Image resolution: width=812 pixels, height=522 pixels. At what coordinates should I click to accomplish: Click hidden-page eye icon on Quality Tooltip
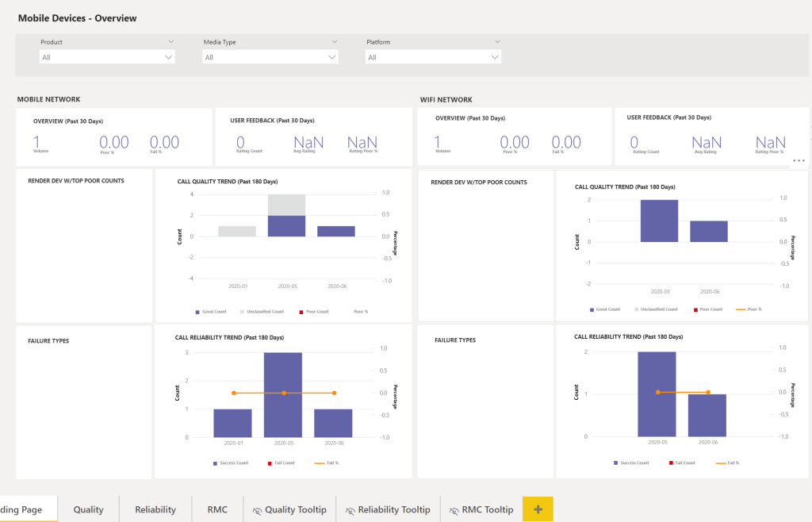pos(257,510)
